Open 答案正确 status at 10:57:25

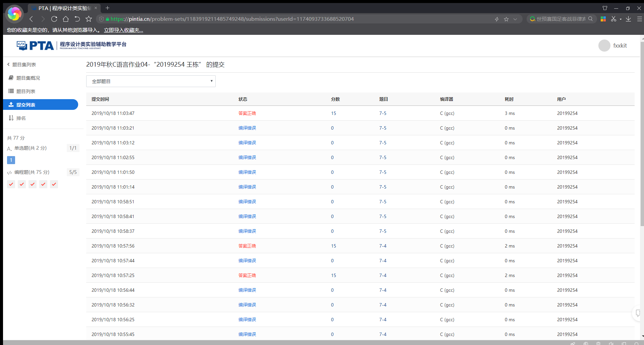[247, 275]
